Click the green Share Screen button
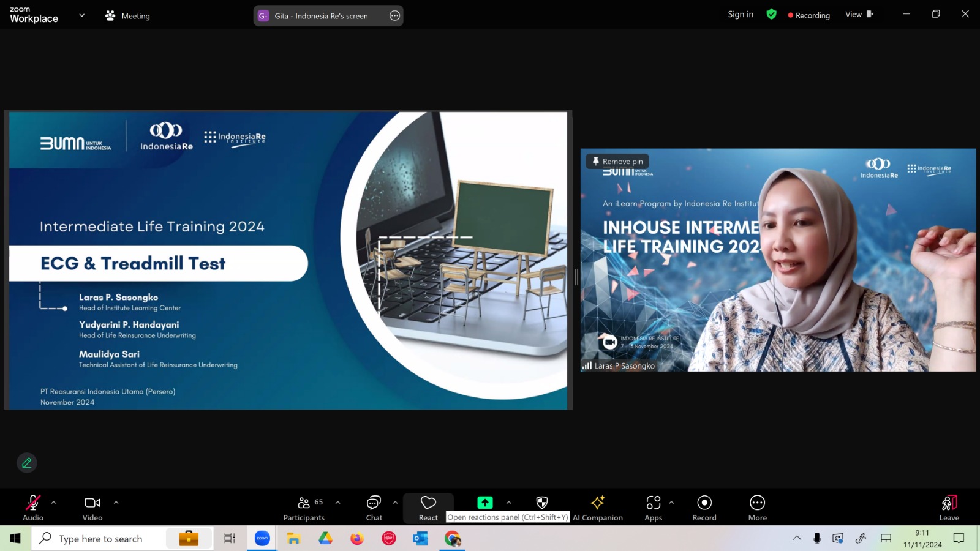 click(x=485, y=503)
